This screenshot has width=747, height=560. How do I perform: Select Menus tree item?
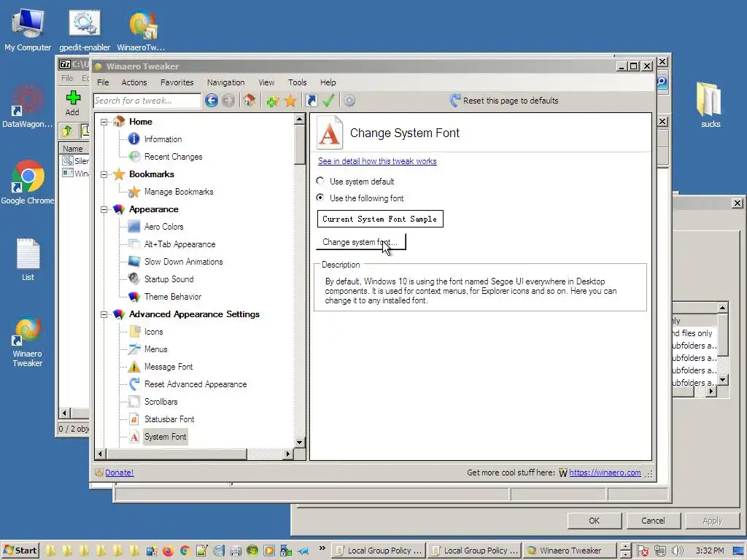(x=156, y=349)
